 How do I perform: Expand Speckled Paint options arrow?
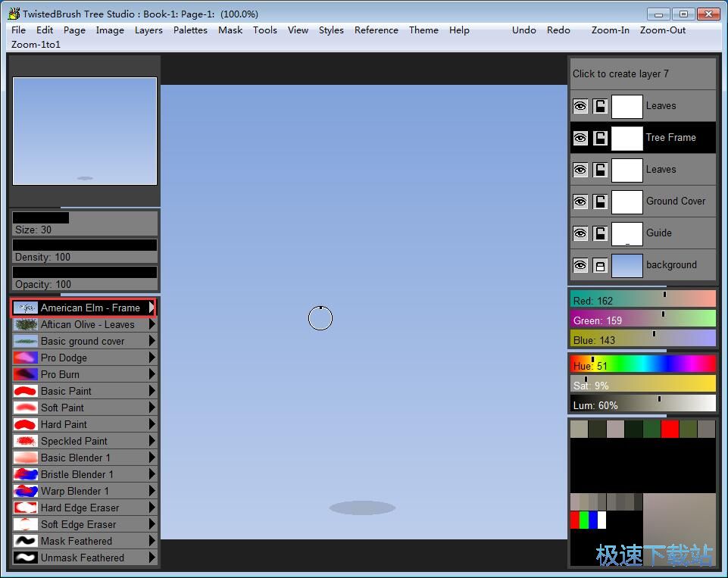pos(152,441)
